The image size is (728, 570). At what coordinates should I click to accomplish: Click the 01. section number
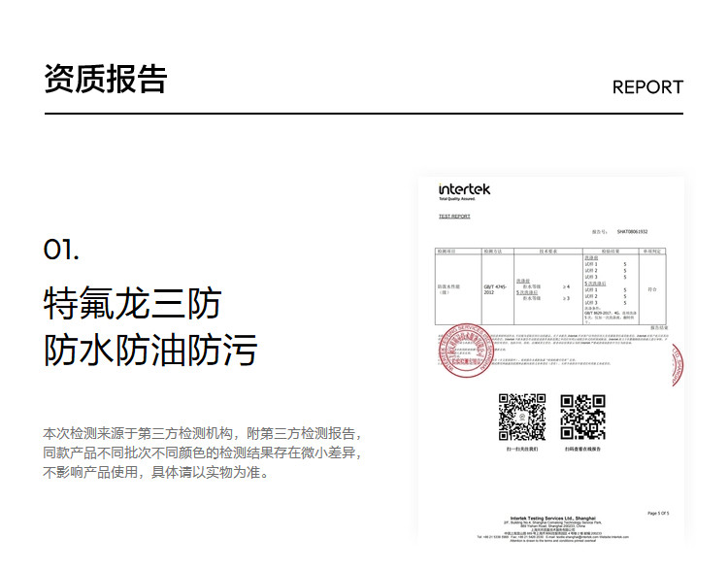tap(61, 250)
